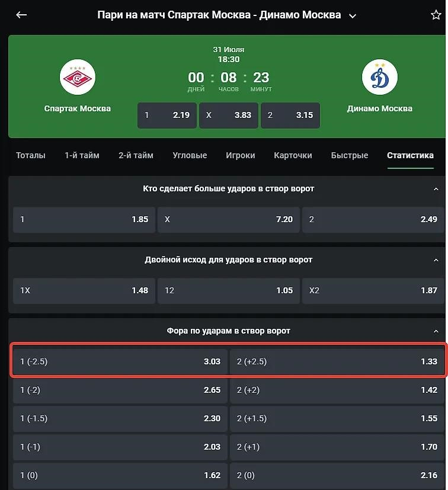Open the 1-й тайм tab
Viewport: 448px width, 490px height.
[82, 155]
